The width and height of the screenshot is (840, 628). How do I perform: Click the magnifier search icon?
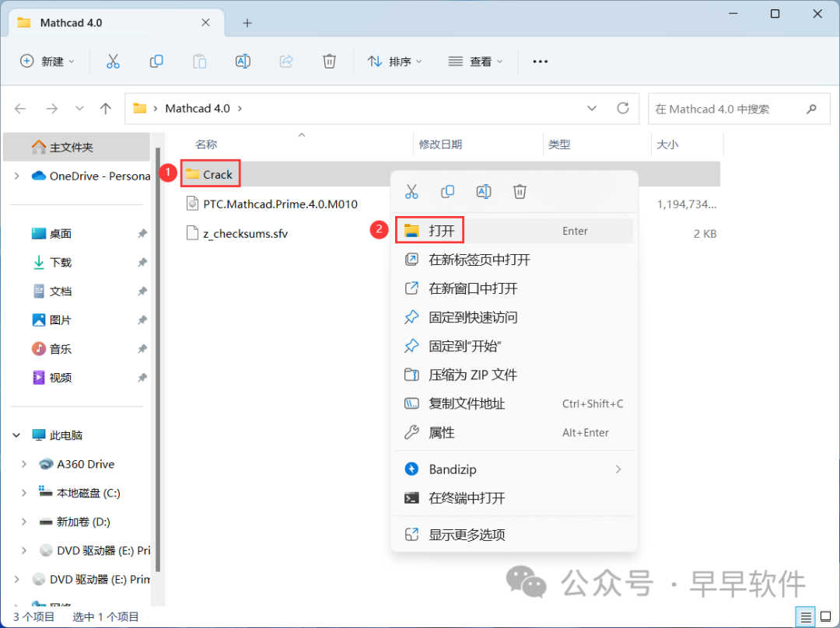[x=811, y=110]
